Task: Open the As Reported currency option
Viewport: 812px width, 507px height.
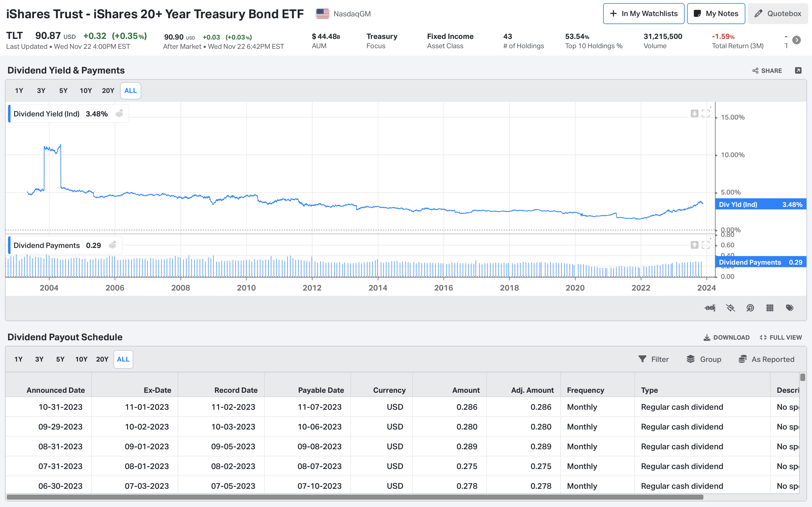Action: click(x=766, y=359)
